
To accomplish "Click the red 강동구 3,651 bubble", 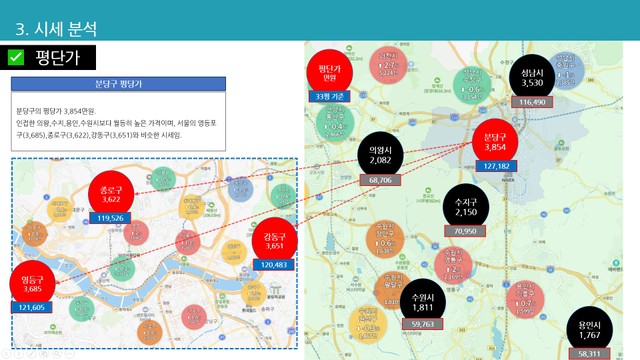I will pyautogui.click(x=274, y=241).
